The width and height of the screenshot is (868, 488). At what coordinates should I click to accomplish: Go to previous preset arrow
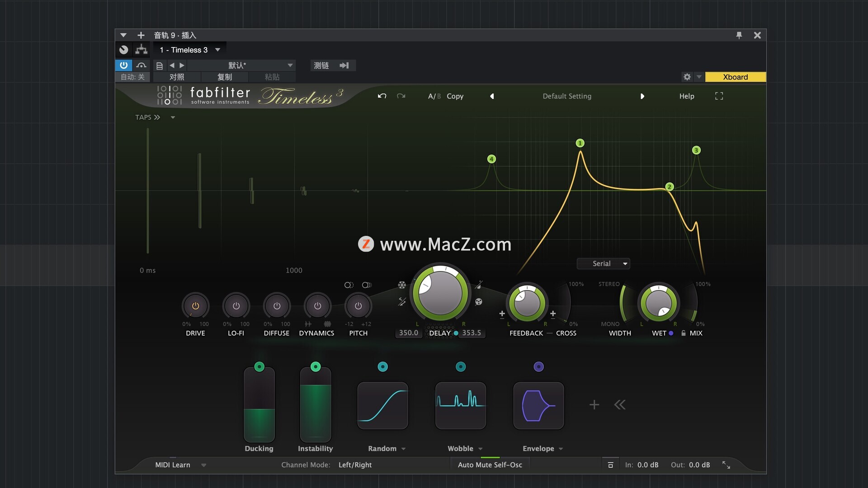[x=492, y=96]
